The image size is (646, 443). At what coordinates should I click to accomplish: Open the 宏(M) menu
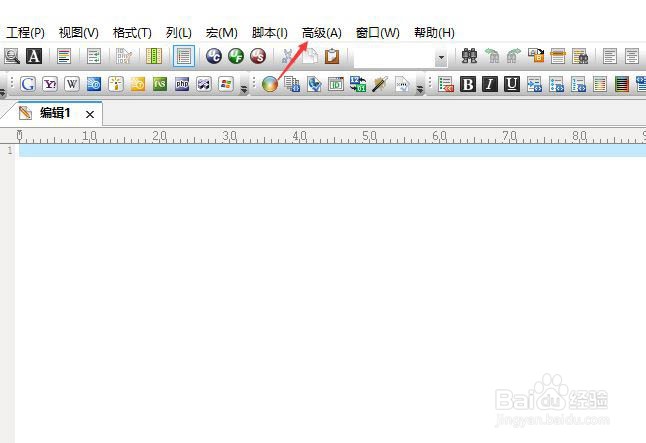tap(222, 33)
